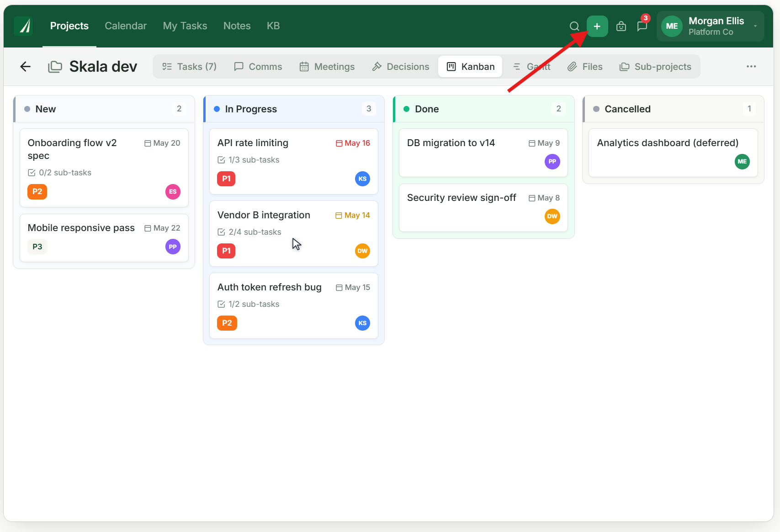Image resolution: width=780 pixels, height=532 pixels.
Task: Switch to the Decisions tab
Action: (x=401, y=67)
